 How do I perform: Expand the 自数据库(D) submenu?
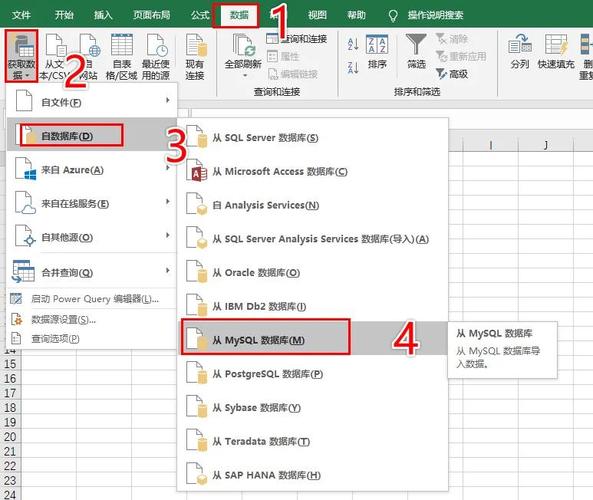92,136
